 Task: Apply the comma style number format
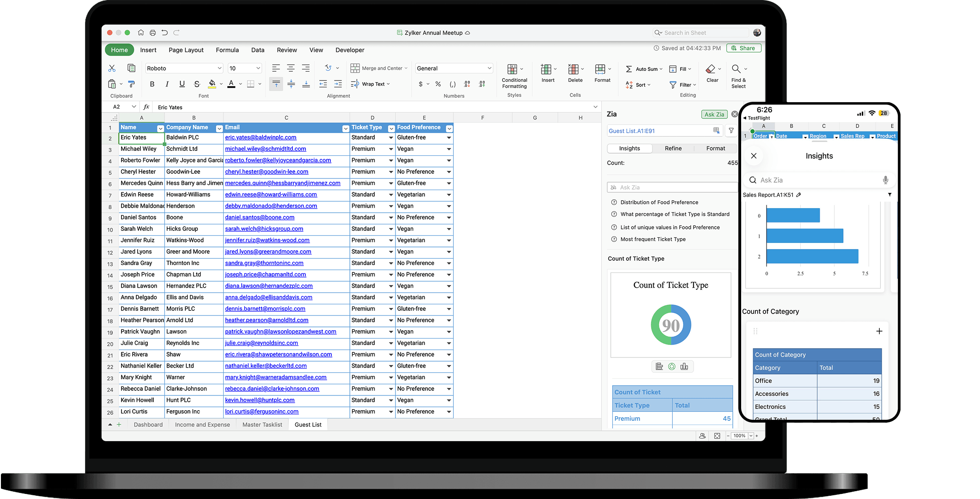[x=452, y=84]
